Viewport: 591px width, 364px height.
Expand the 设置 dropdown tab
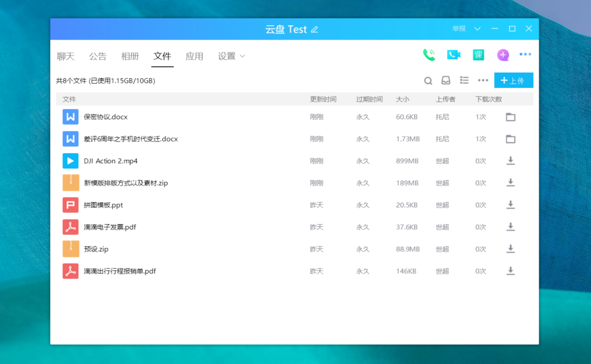click(232, 56)
